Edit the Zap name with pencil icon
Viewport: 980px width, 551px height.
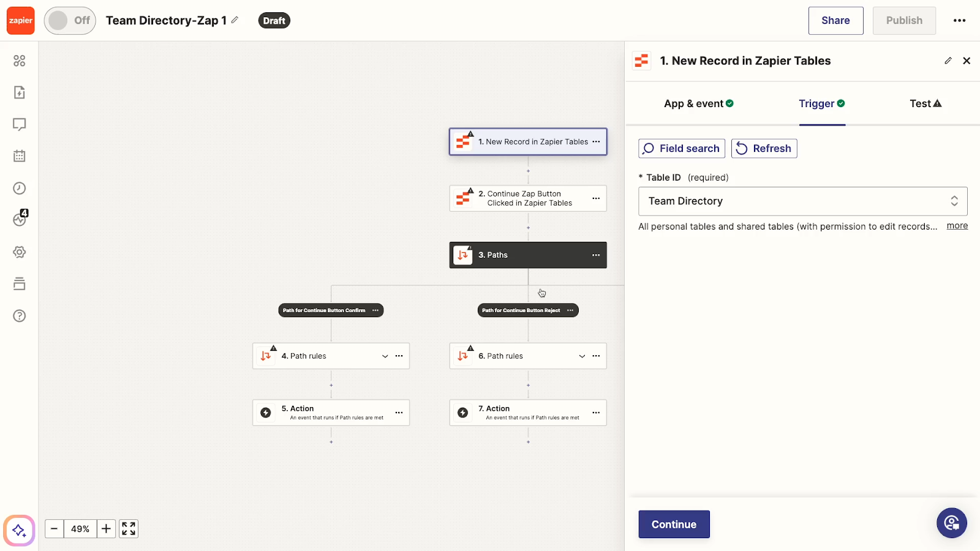click(235, 20)
